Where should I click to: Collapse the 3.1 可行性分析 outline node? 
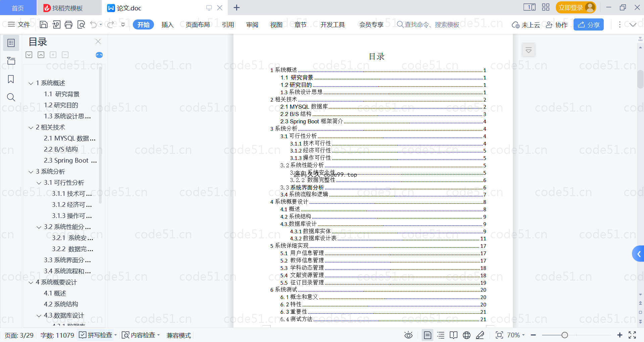(39, 183)
